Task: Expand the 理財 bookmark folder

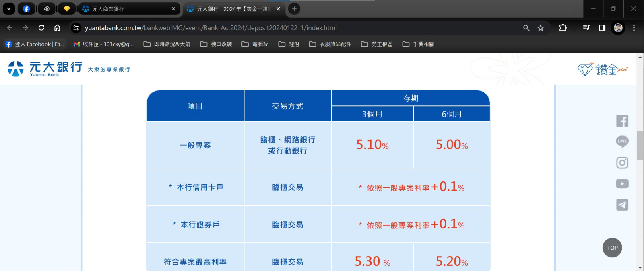Action: coord(289,44)
